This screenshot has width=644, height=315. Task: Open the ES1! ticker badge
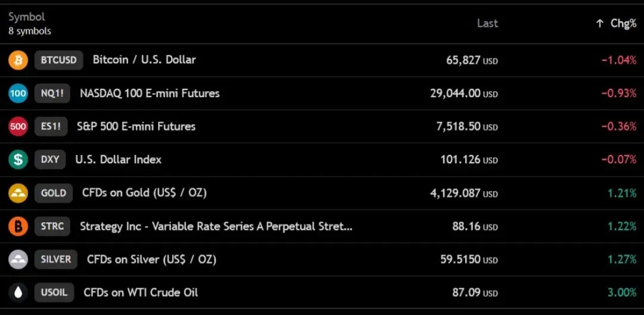(x=51, y=126)
